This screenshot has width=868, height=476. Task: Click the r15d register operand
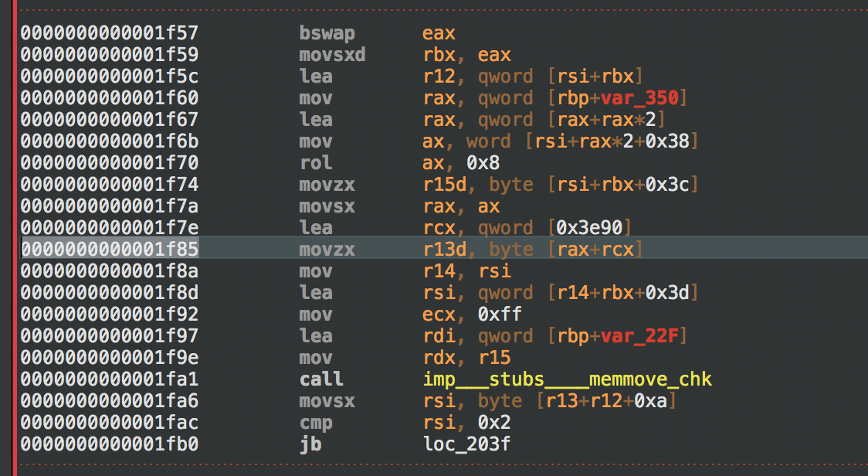[445, 185]
